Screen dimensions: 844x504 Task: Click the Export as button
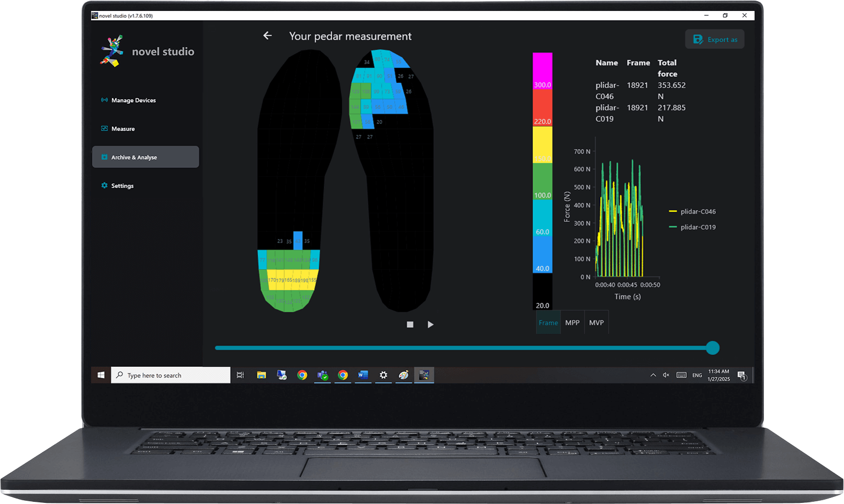(714, 39)
